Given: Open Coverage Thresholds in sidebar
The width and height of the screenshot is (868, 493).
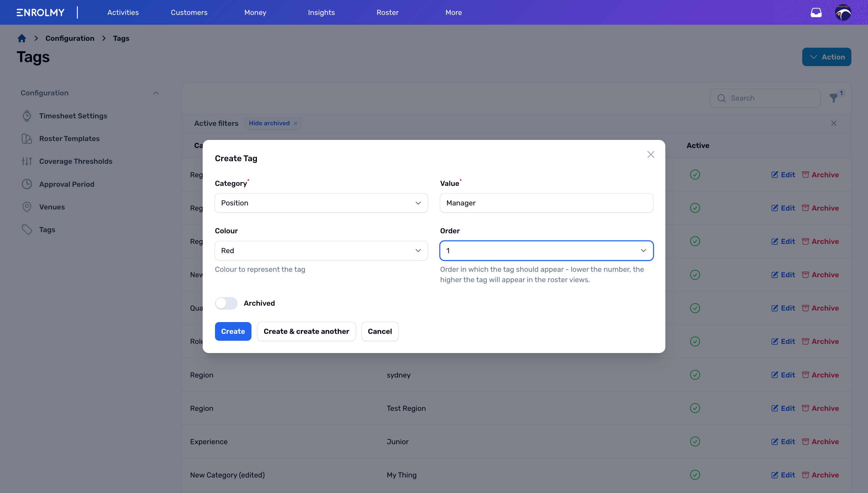Looking at the screenshot, I should (76, 161).
